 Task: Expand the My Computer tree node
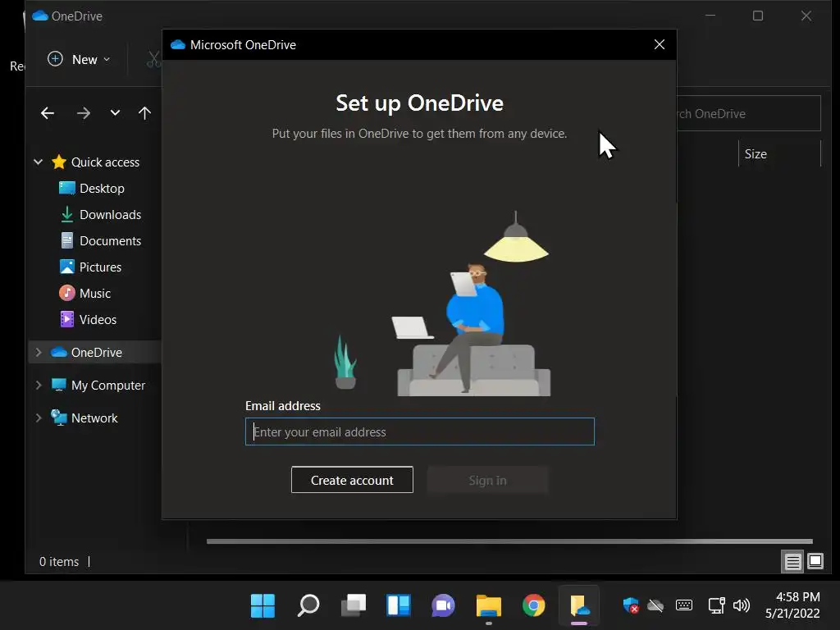pos(38,386)
